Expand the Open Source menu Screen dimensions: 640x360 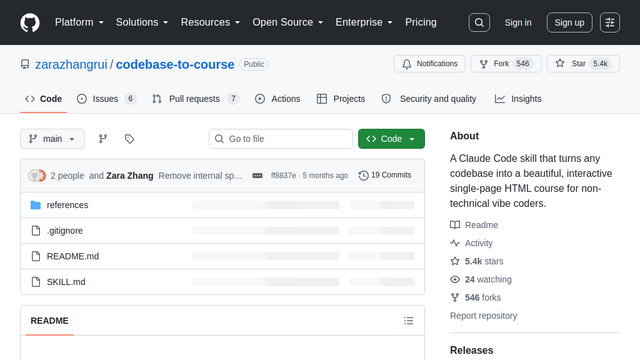click(288, 22)
